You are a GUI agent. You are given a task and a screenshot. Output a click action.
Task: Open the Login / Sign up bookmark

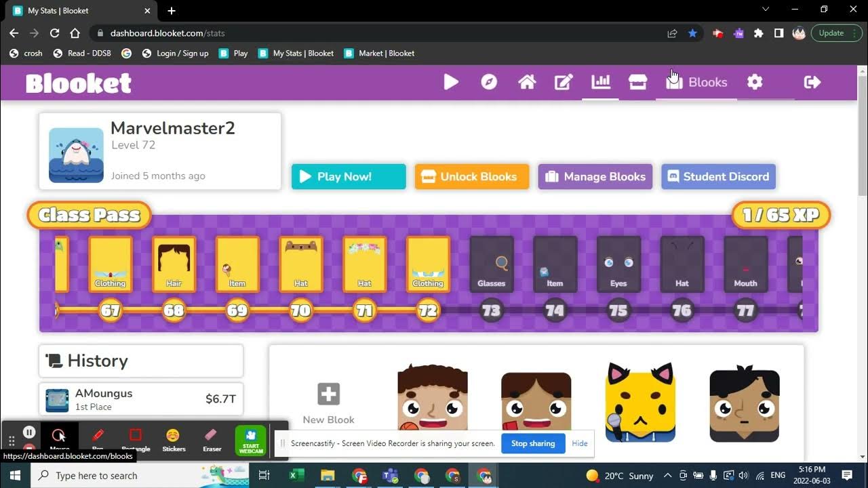coord(176,53)
